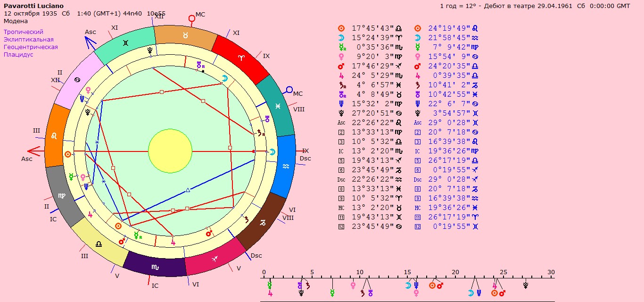Click the Pluto glyph in the 27°20'51" row
Screen dimensions: 644x302
click(341, 113)
